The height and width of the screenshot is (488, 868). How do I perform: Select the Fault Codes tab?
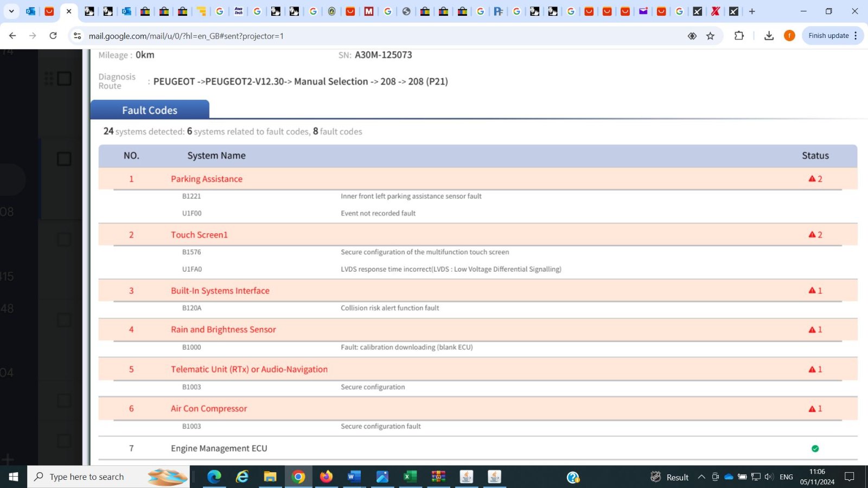[x=150, y=110]
